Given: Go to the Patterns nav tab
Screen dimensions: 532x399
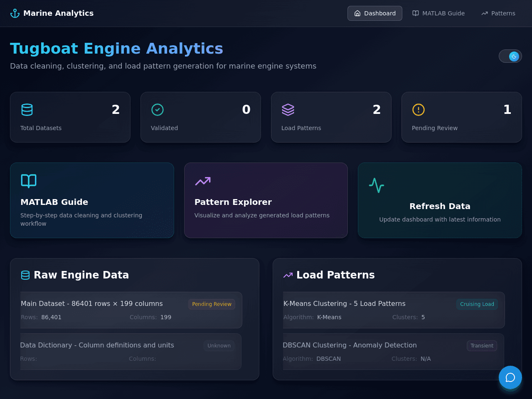Looking at the screenshot, I should click(498, 13).
